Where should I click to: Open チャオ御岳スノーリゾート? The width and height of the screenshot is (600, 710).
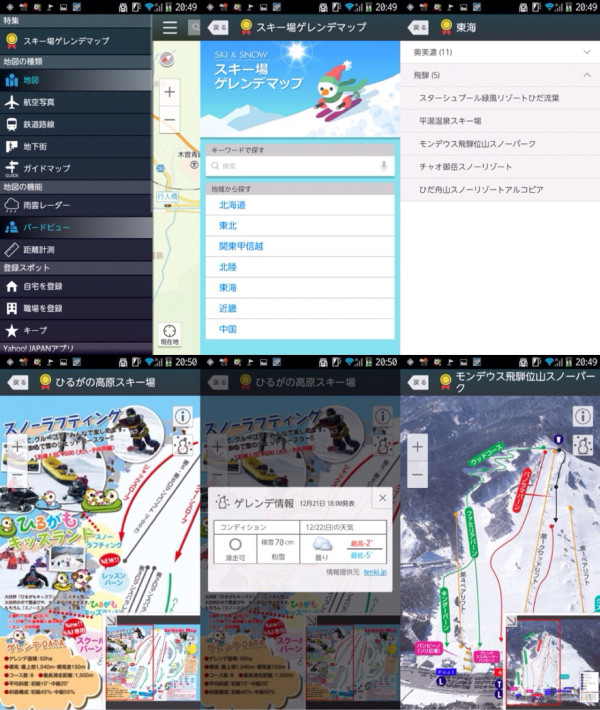(x=500, y=167)
